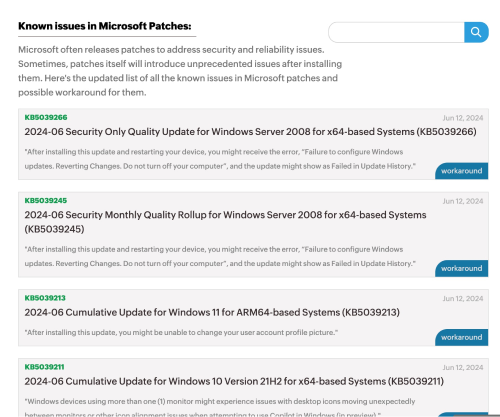Open the green KB5039245 link
500x417 pixels.
pyautogui.click(x=46, y=200)
